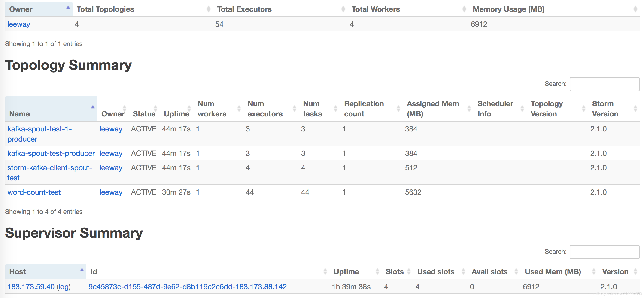Open kafka-spout-test-1-producer topology link
Viewport: 644px width, 298px height.
pyautogui.click(x=39, y=129)
